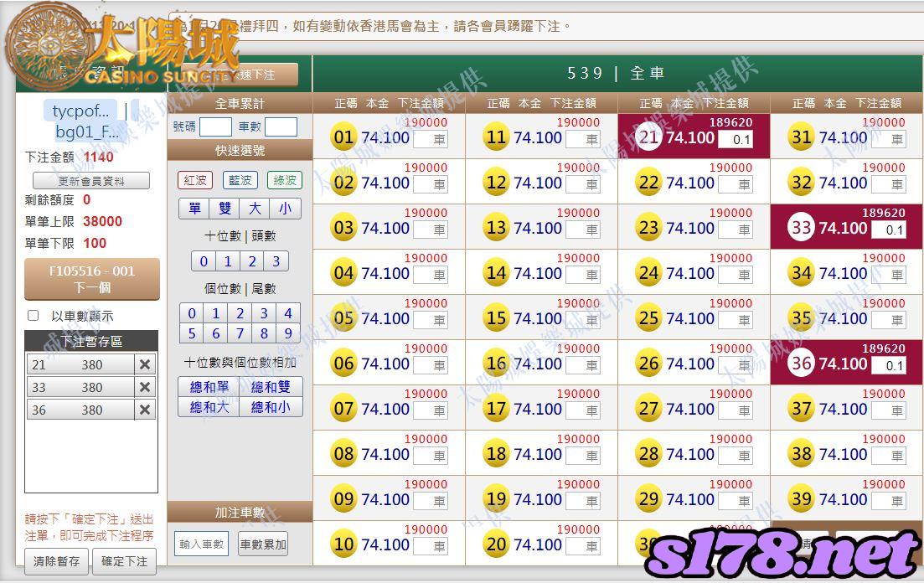
Task: Focus the 輸入車數 input field
Action: click(x=202, y=544)
